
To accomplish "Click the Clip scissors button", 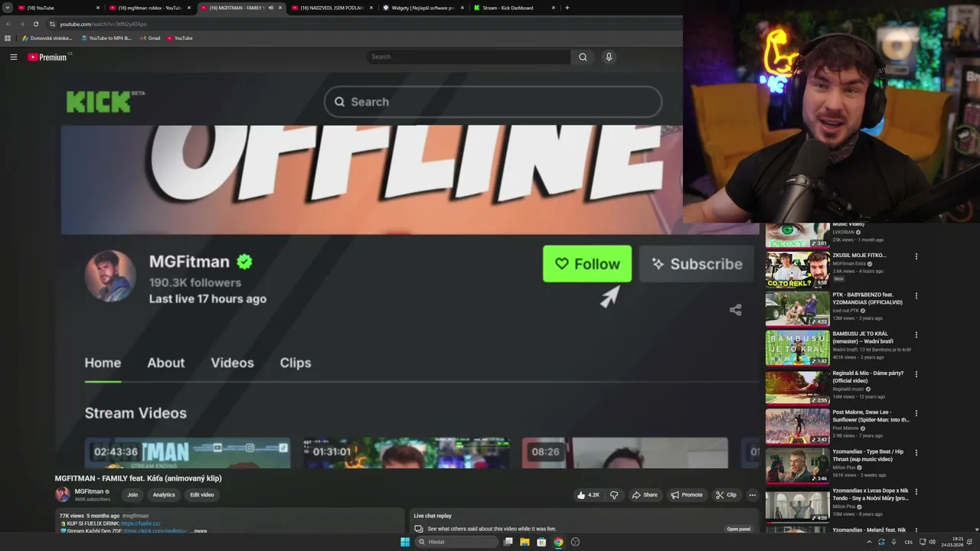I will (726, 495).
